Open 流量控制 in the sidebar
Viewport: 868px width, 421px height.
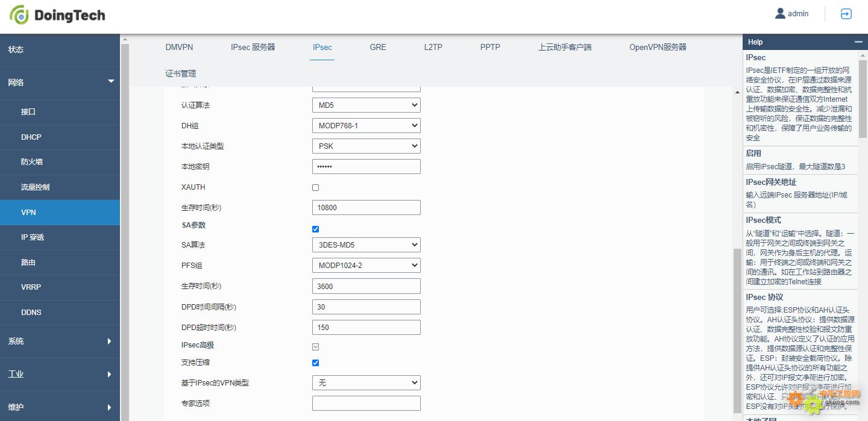coord(60,187)
